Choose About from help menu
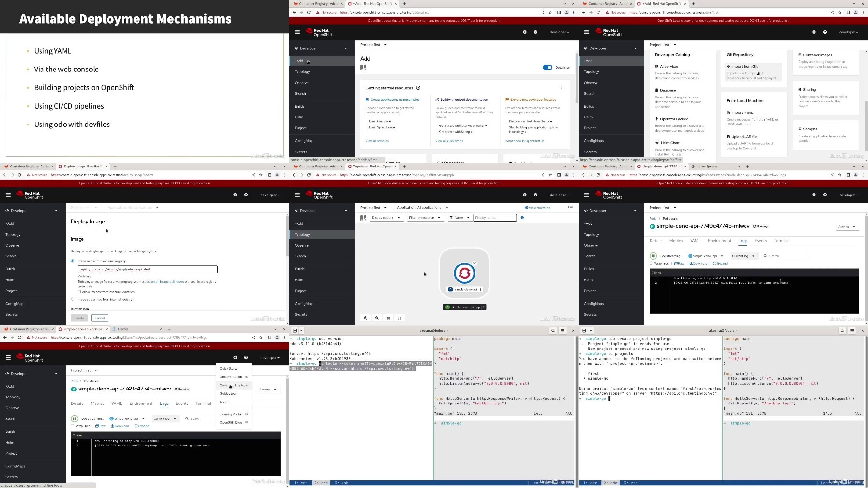The height and width of the screenshot is (488, 868). tap(224, 402)
